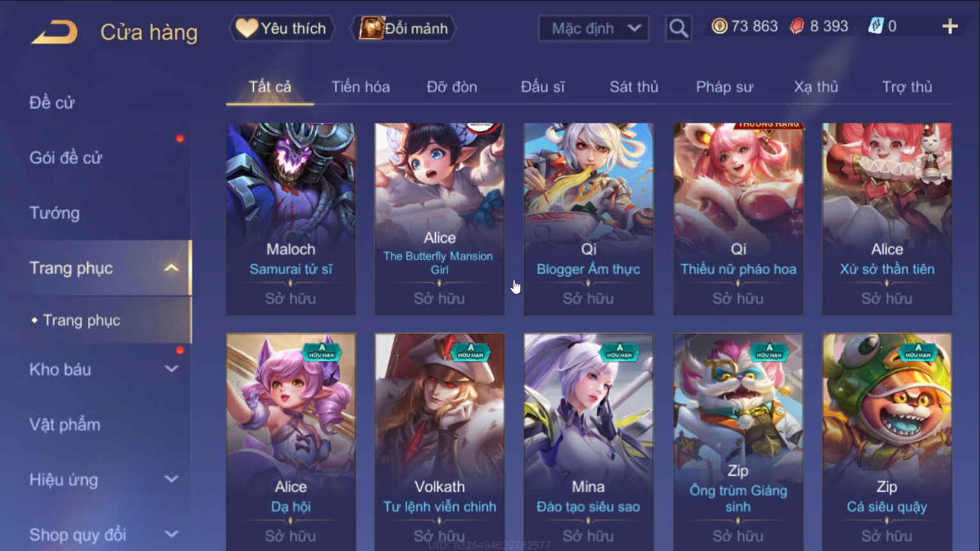Image resolution: width=980 pixels, height=551 pixels.
Task: Open the search magnifier icon
Action: coord(678,28)
